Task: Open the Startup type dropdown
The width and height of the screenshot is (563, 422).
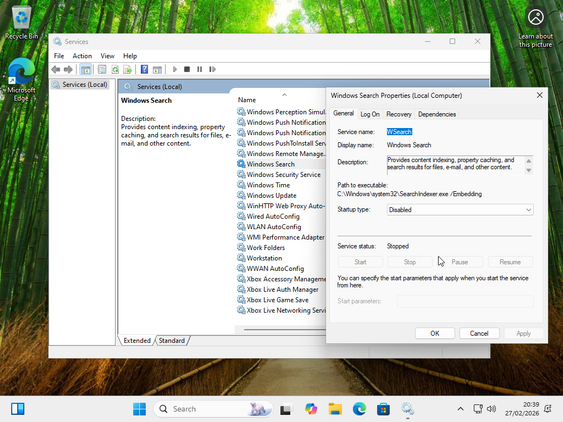Action: 460,210
